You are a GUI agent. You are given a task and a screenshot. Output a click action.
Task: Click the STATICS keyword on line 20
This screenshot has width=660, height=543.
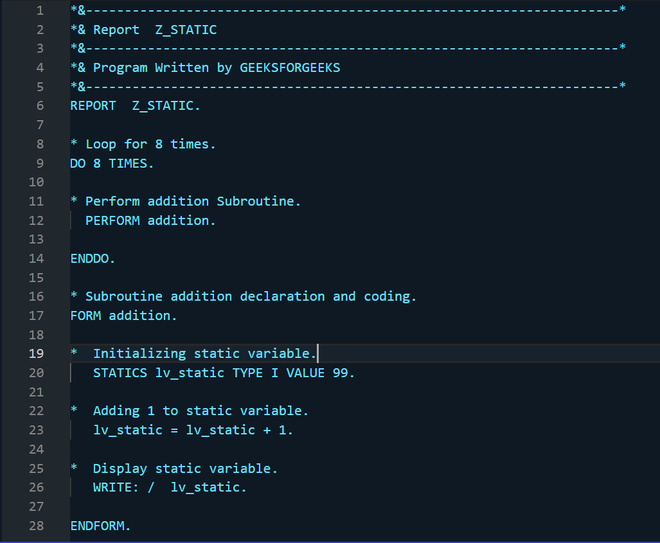[120, 373]
